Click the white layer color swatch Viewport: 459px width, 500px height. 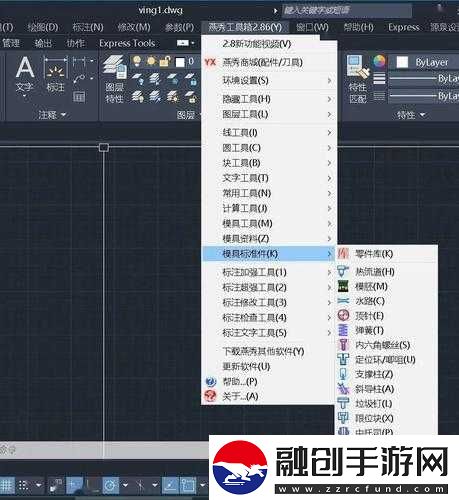point(180,62)
